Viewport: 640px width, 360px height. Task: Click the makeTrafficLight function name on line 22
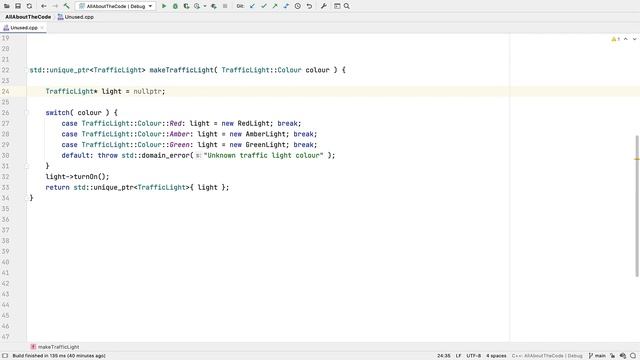(181, 70)
